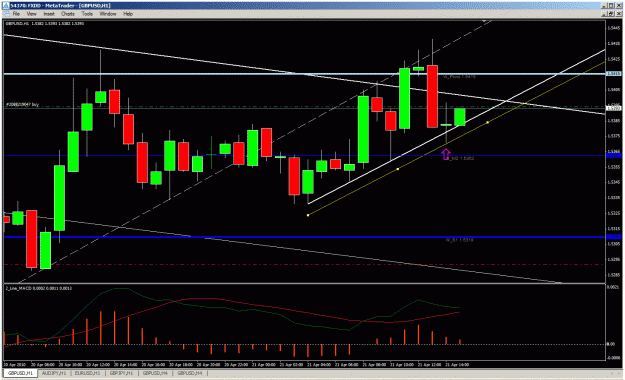625x380 pixels.
Task: Minimize the GBPUSD,H1 chart child window
Action: (605, 14)
